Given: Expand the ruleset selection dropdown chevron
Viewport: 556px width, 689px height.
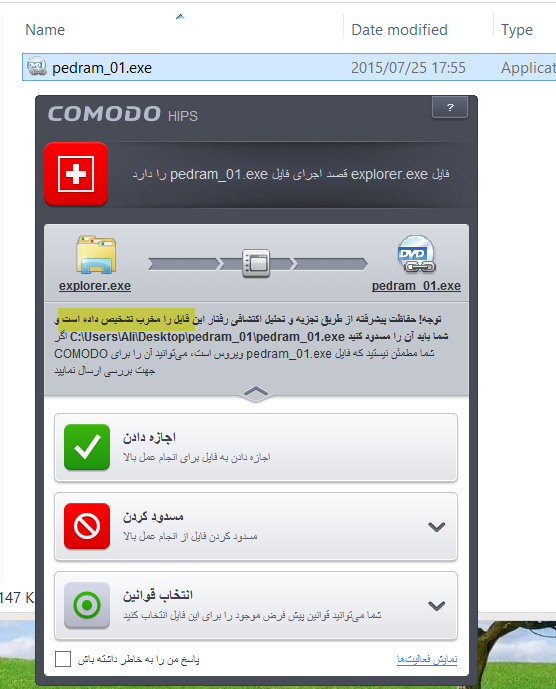Looking at the screenshot, I should (x=436, y=606).
